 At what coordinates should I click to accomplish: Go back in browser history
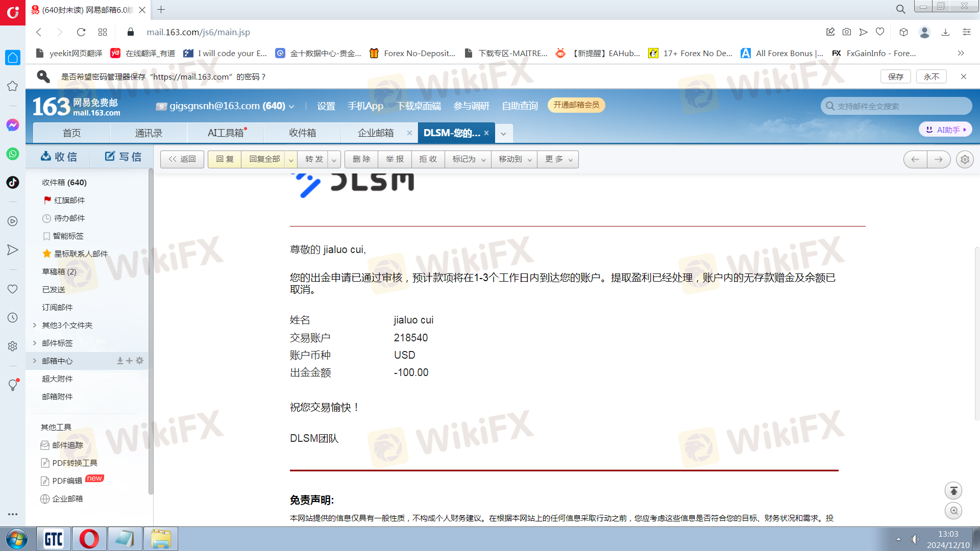(39, 32)
